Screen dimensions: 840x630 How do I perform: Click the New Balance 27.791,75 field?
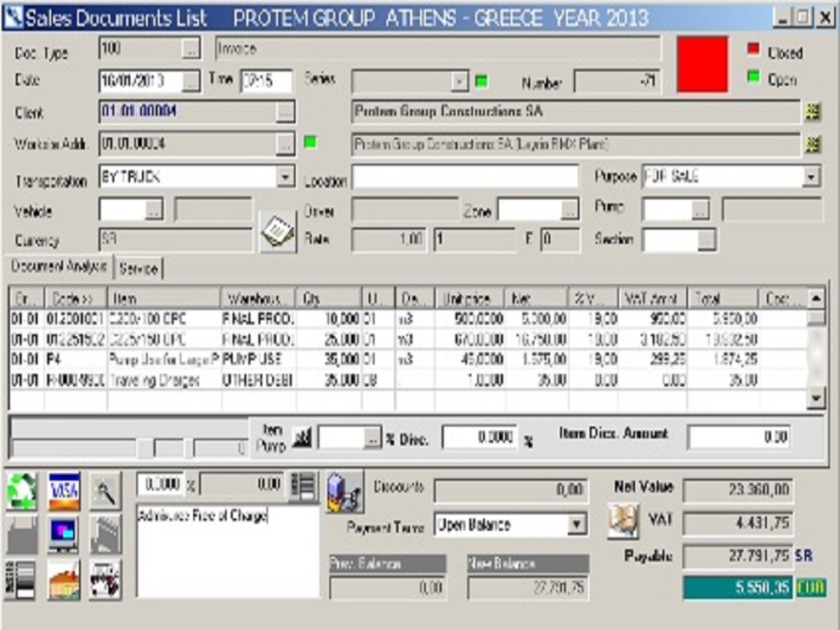528,588
